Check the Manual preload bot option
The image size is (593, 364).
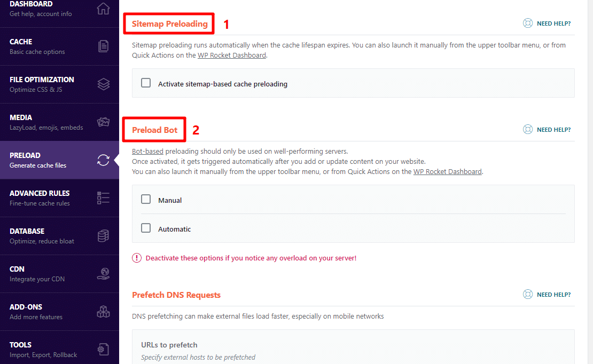[146, 199]
